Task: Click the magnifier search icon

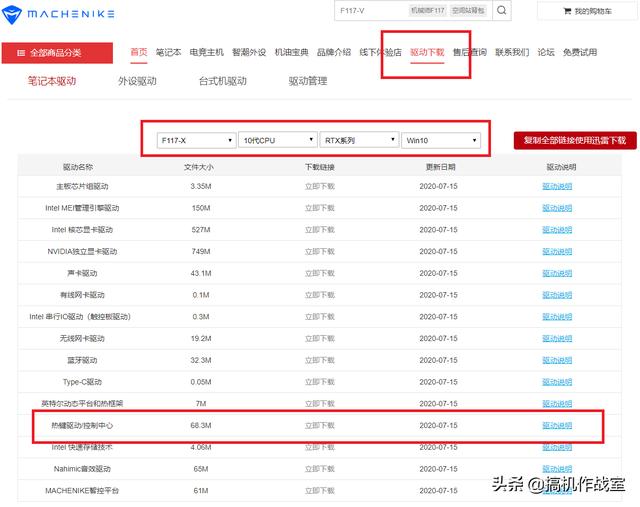Action: click(x=502, y=11)
